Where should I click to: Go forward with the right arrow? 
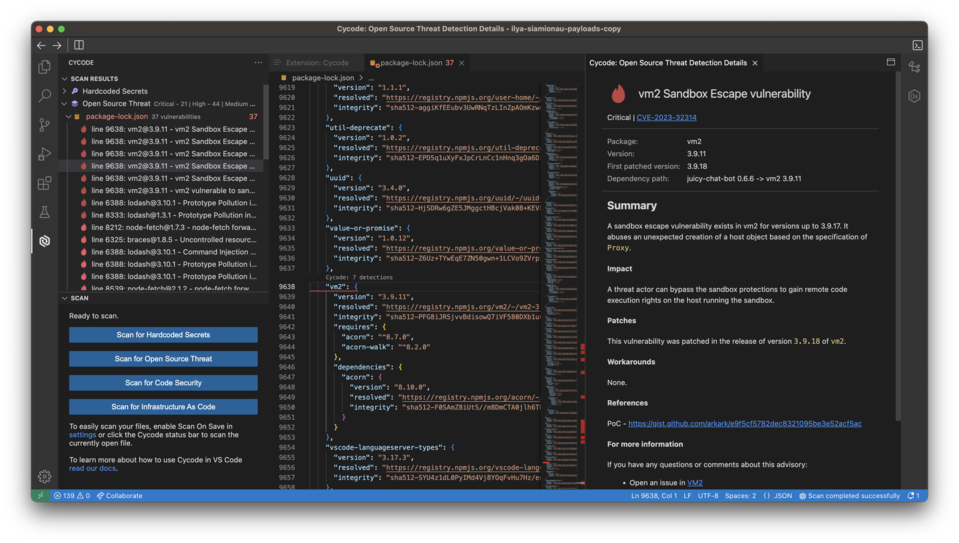(x=57, y=45)
